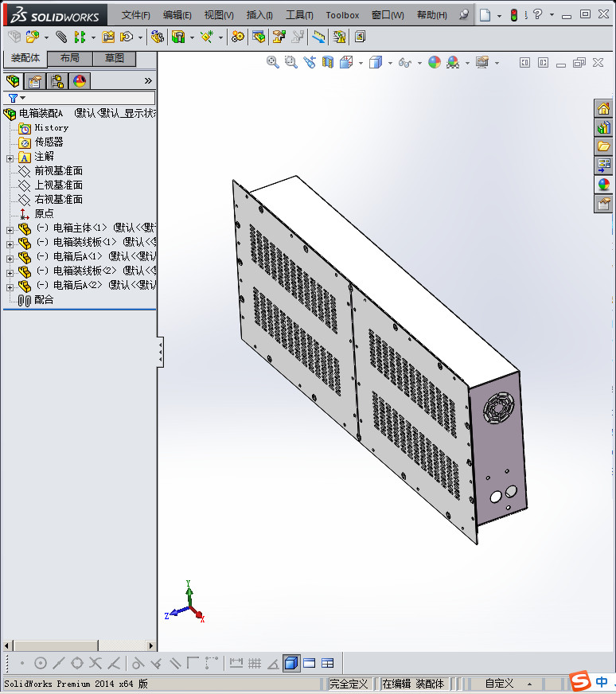This screenshot has width=616, height=694.
Task: Open the 文件(F) menu
Action: click(x=136, y=15)
